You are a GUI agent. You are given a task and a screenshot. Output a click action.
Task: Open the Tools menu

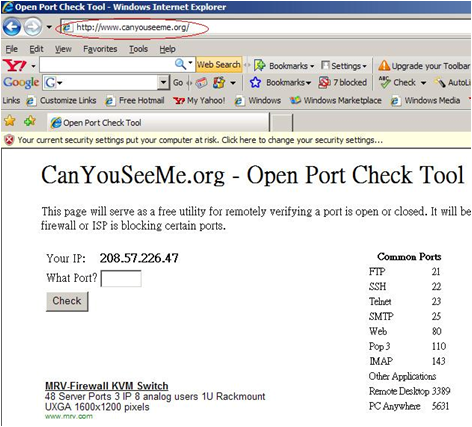(138, 49)
